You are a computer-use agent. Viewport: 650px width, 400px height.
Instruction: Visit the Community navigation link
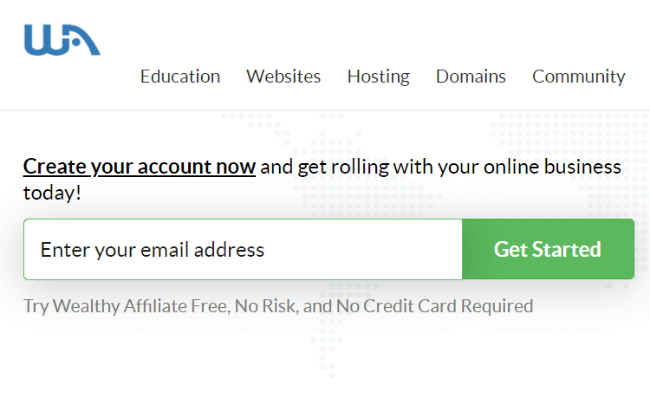coord(579,77)
